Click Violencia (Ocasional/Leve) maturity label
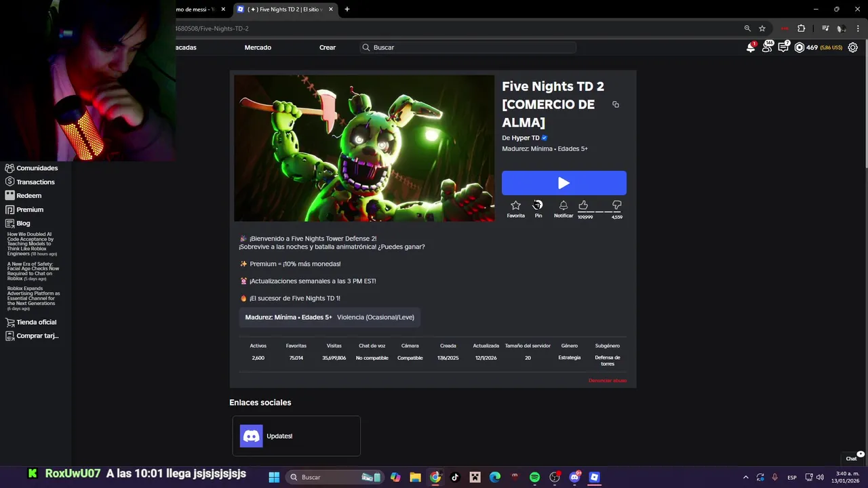Viewport: 868px width, 488px height. tap(375, 317)
